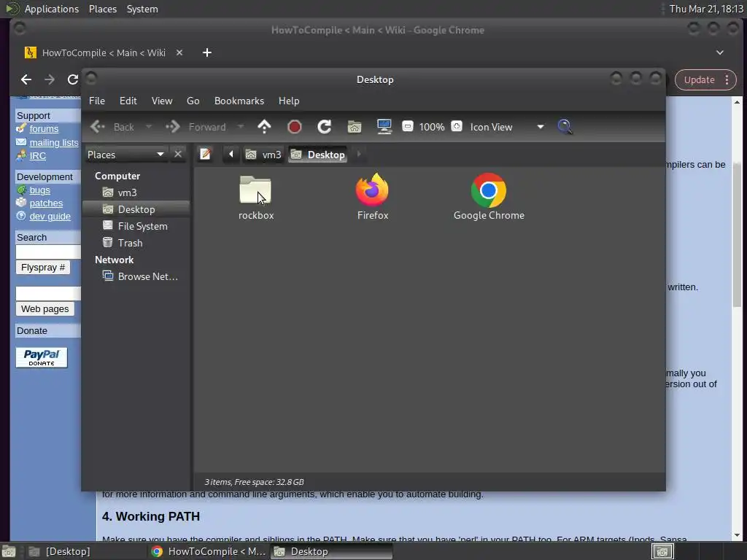Go up to parent folder
This screenshot has height=560, width=747.
264,127
